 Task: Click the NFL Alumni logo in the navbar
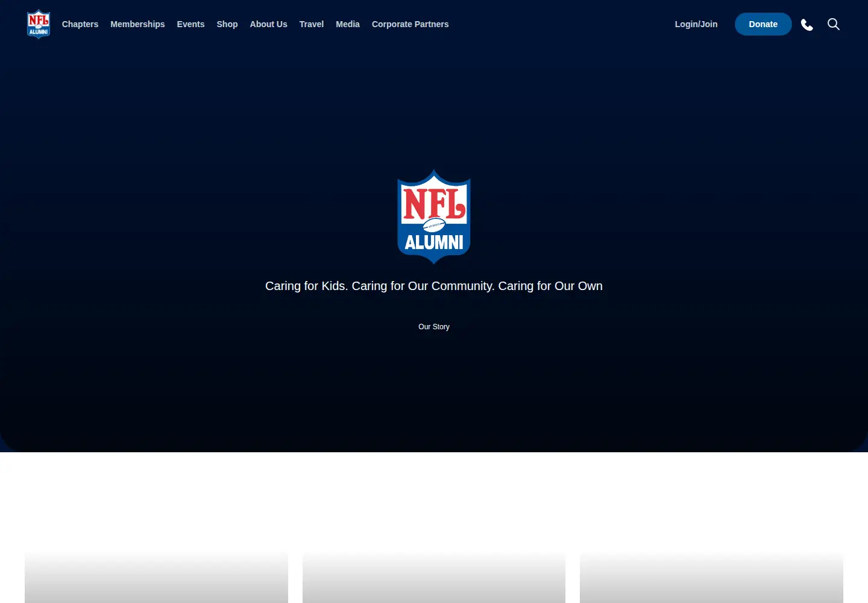39,24
